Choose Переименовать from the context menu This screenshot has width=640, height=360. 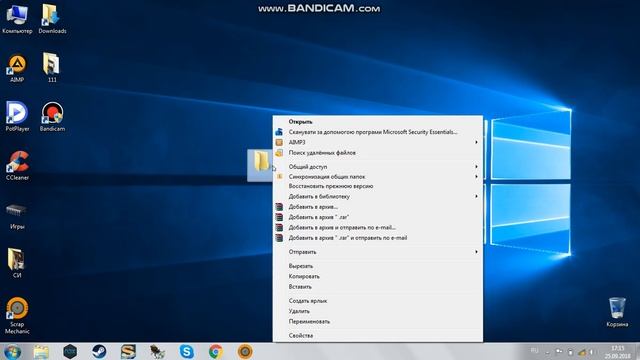(x=378, y=321)
